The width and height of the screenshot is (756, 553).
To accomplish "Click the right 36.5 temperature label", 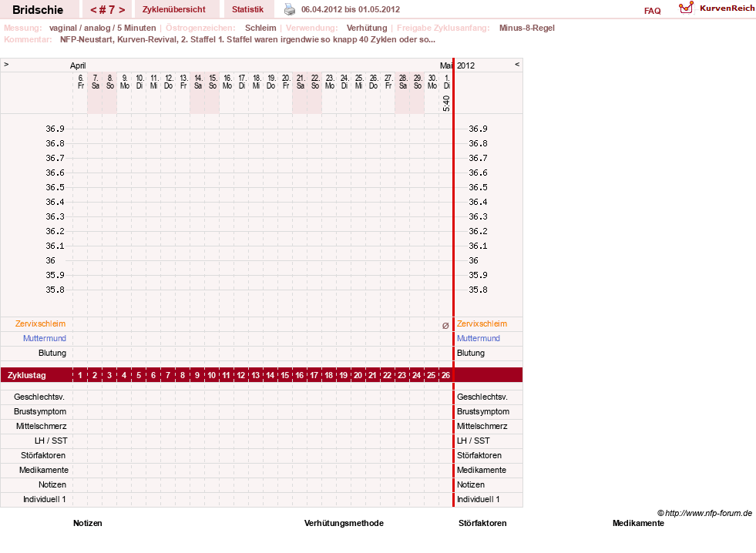I will click(479, 187).
